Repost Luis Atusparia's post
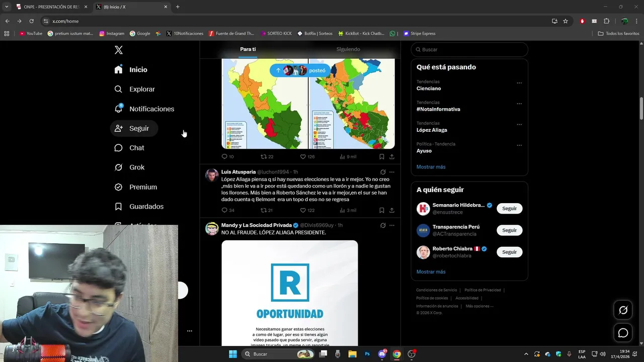The image size is (644, 362). pyautogui.click(x=267, y=210)
